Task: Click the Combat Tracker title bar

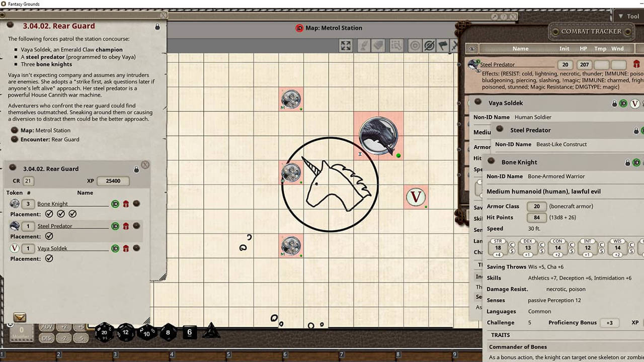Action: click(591, 31)
